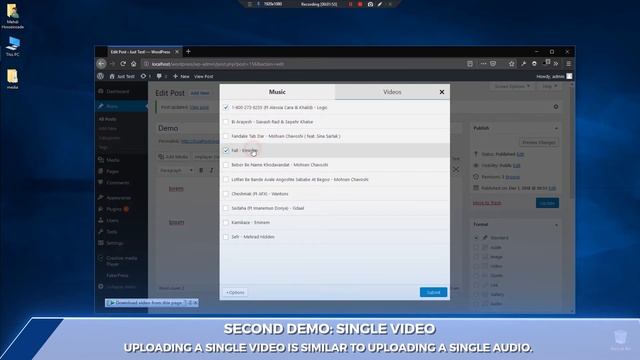Open Creative Media Player sidebar item
Viewport: 640px width, 360px height.
tap(121, 261)
